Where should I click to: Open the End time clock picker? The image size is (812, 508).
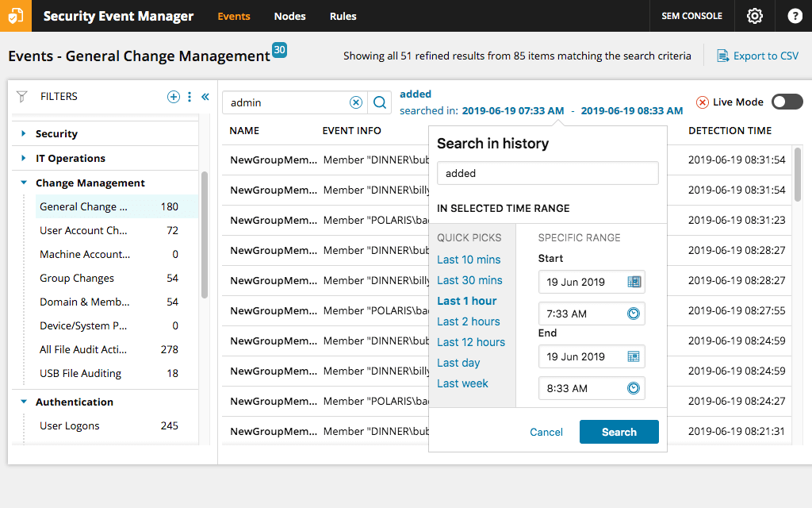[631, 388]
